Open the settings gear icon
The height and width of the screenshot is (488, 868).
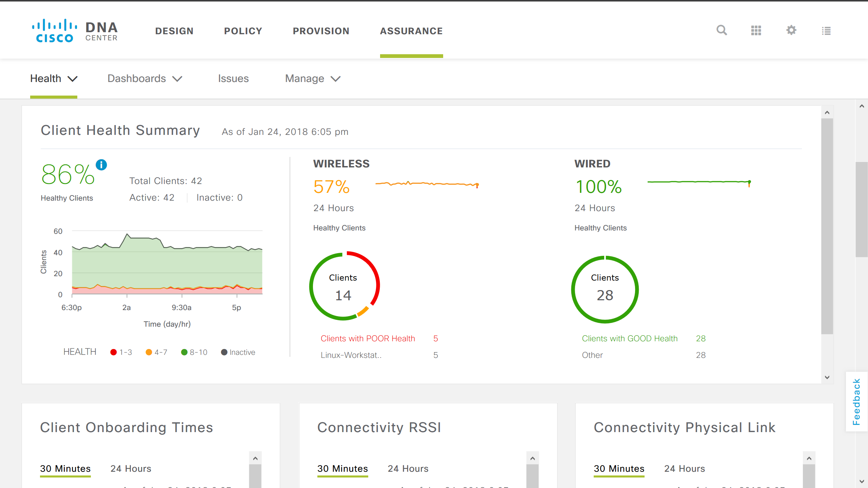point(791,30)
